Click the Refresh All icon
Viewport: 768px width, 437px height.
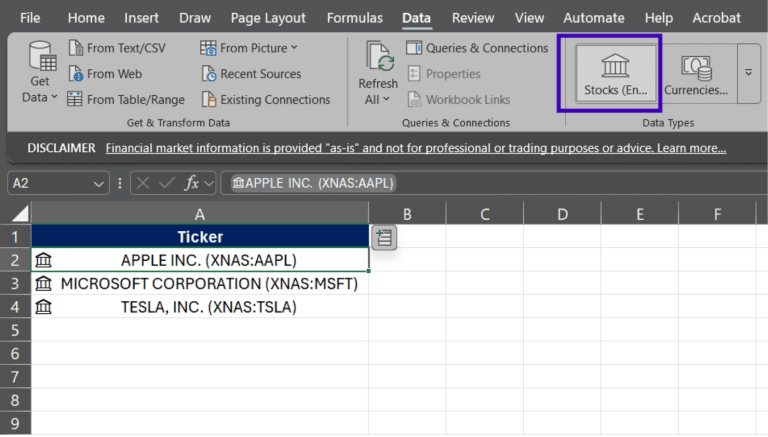click(x=378, y=56)
